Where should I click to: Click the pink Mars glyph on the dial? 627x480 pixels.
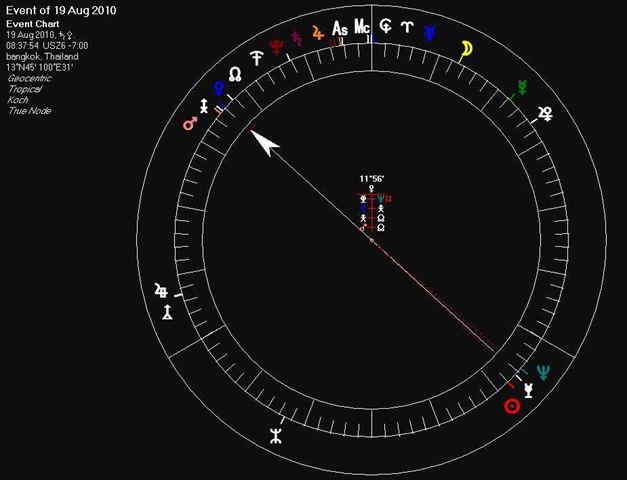point(190,123)
